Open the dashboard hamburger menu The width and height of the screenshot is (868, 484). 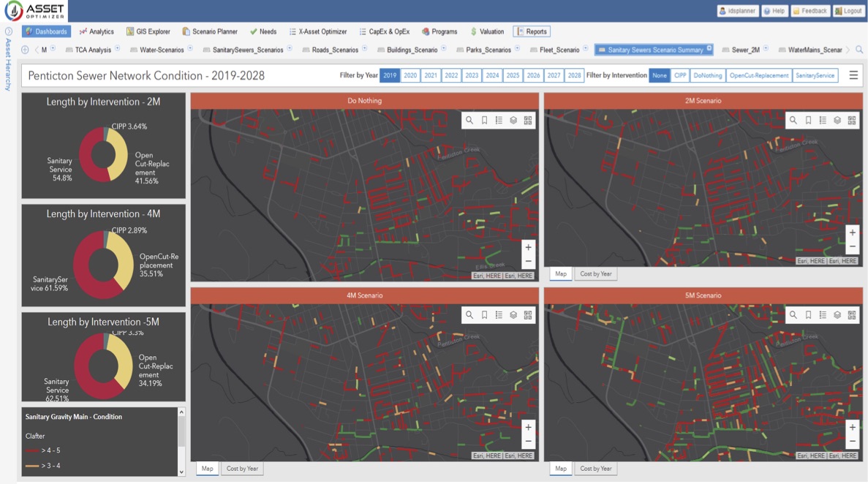(x=853, y=75)
